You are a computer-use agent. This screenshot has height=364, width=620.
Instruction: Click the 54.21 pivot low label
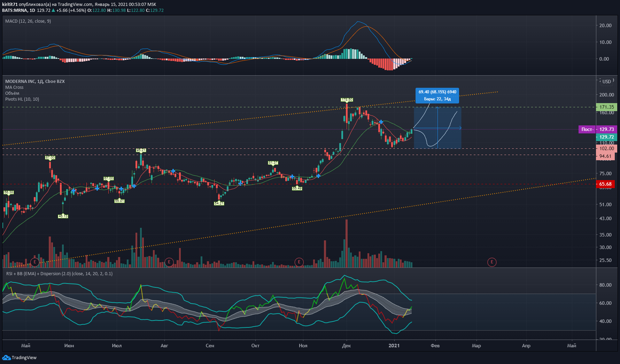(x=219, y=203)
